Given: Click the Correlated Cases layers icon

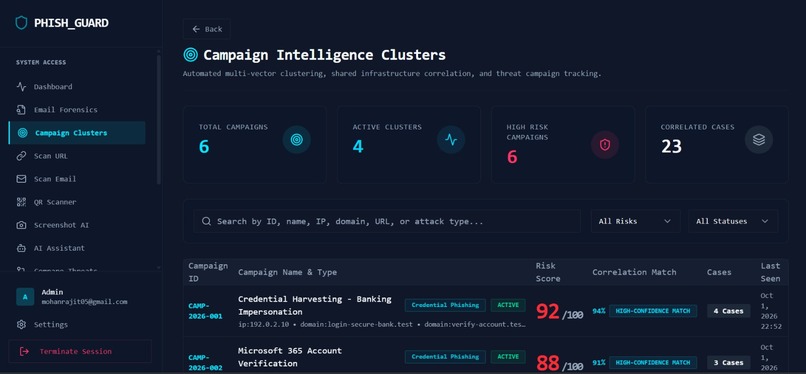Looking at the screenshot, I should point(759,140).
